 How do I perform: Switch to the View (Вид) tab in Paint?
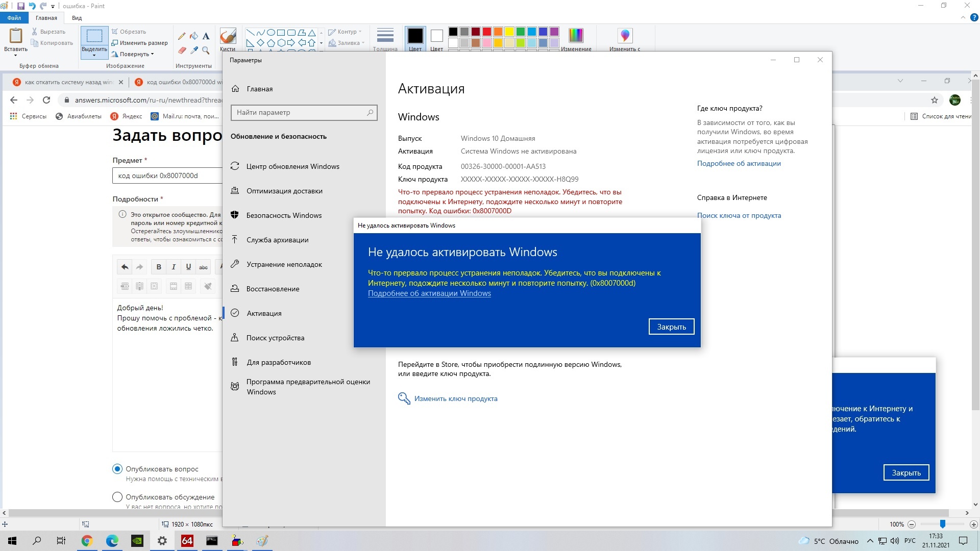(77, 18)
